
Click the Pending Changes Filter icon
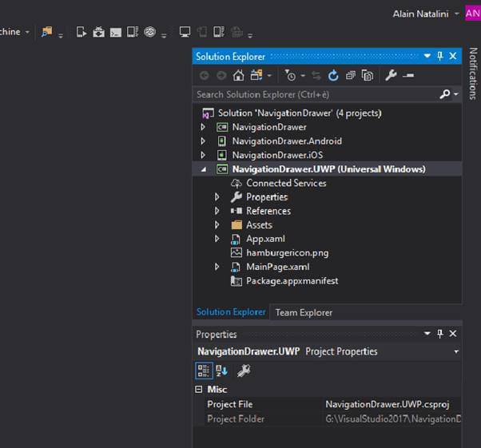point(290,75)
